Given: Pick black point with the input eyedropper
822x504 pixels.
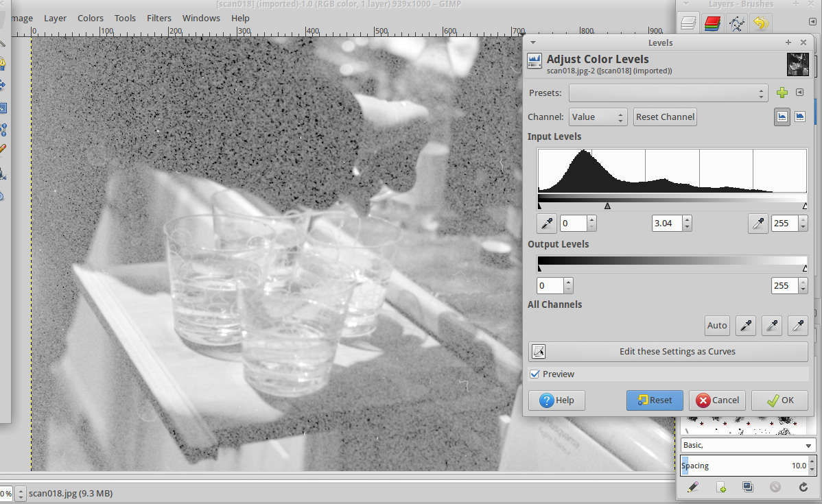Looking at the screenshot, I should point(547,223).
